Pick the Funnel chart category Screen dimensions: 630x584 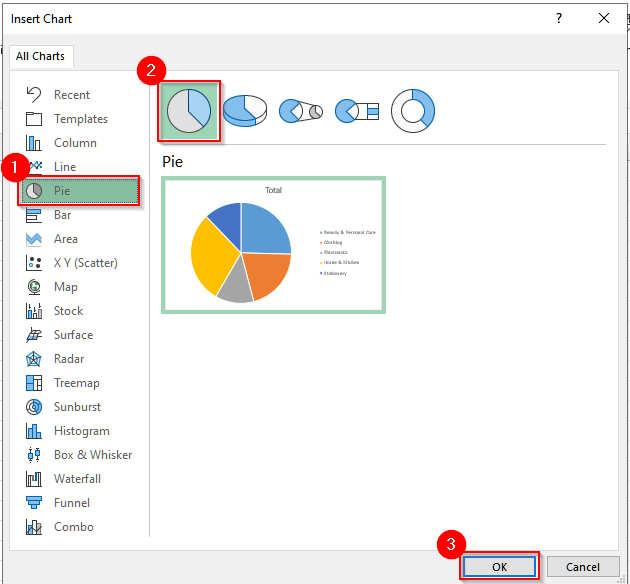(x=71, y=503)
